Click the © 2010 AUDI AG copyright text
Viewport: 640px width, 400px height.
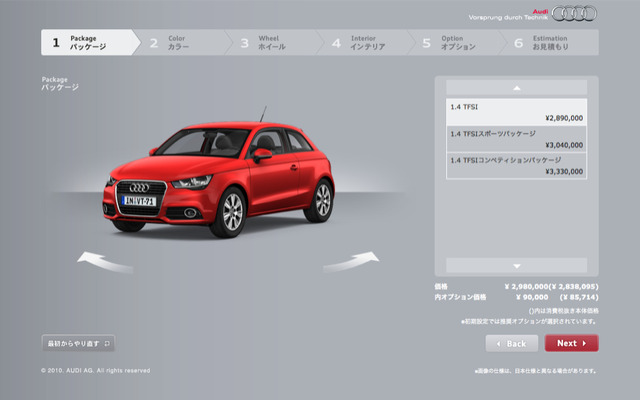96,371
